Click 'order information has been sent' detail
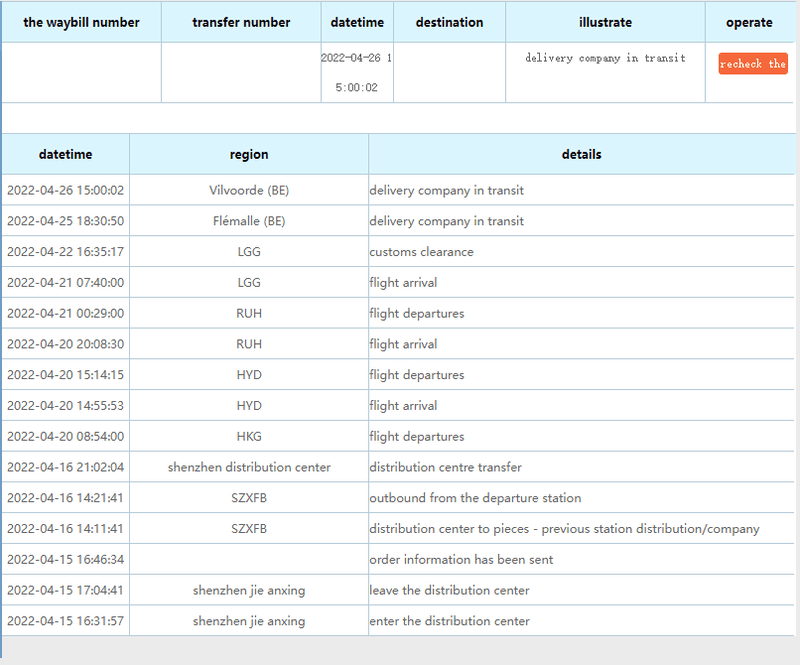This screenshot has width=800, height=665. (x=461, y=560)
